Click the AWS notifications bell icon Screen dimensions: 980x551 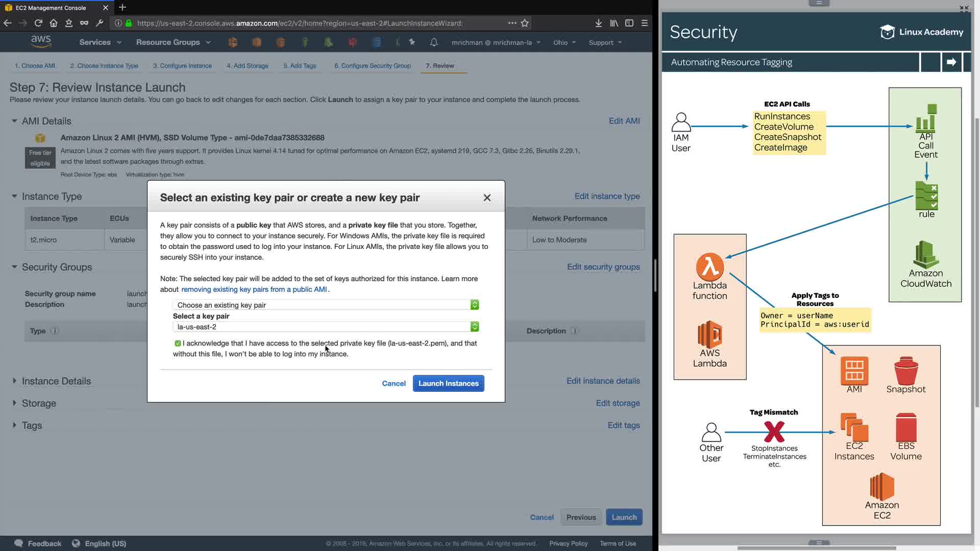coord(433,42)
